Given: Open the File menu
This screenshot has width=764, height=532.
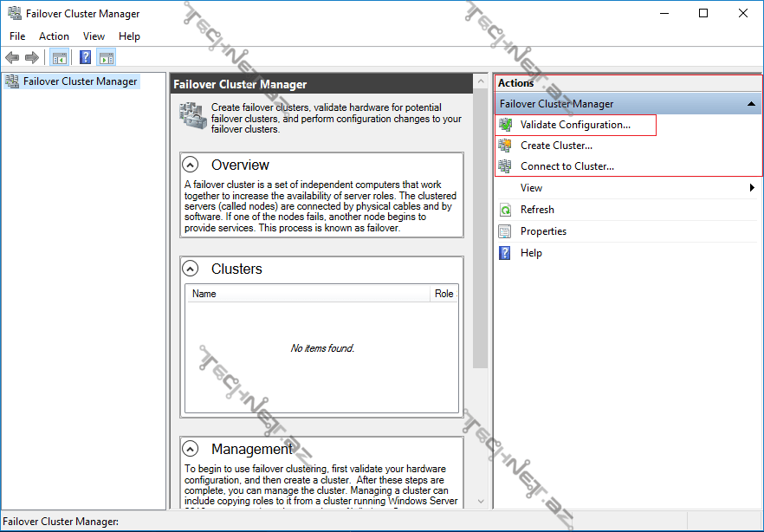Looking at the screenshot, I should (16, 36).
